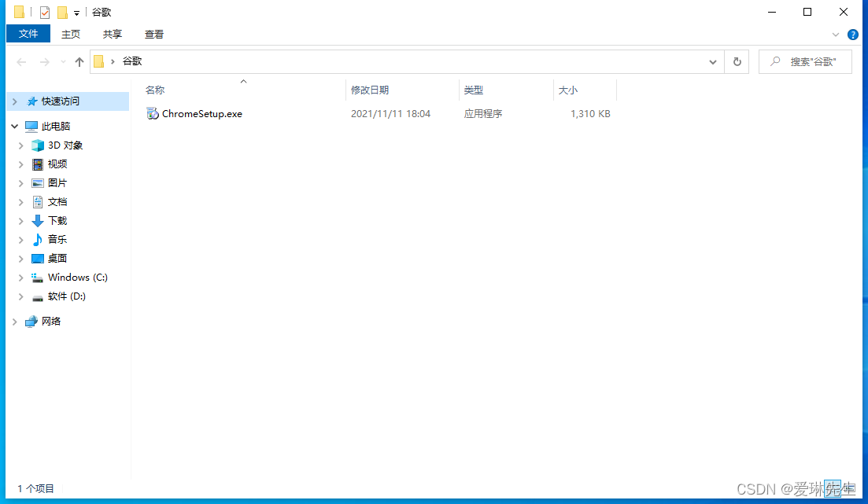868x504 pixels.
Task: Go up one folder level
Action: click(x=79, y=62)
